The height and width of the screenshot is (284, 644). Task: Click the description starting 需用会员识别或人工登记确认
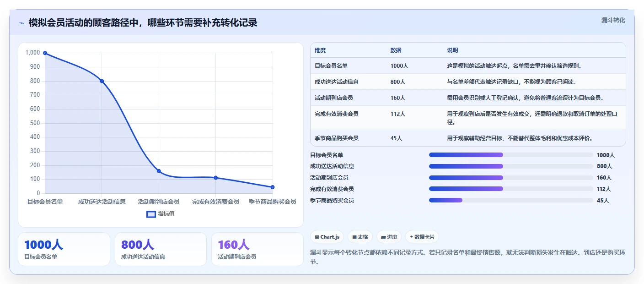click(526, 98)
